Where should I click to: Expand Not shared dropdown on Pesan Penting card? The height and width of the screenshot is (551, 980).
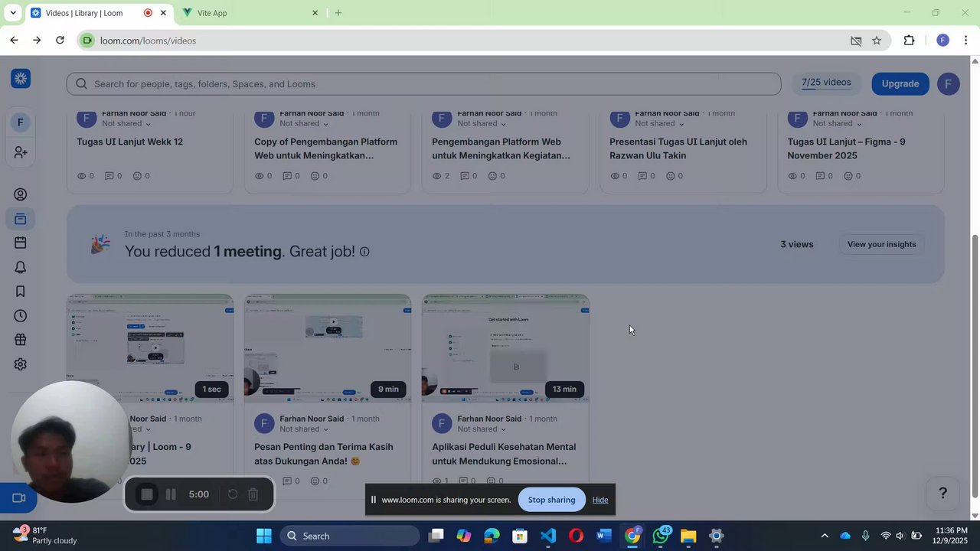click(x=304, y=429)
